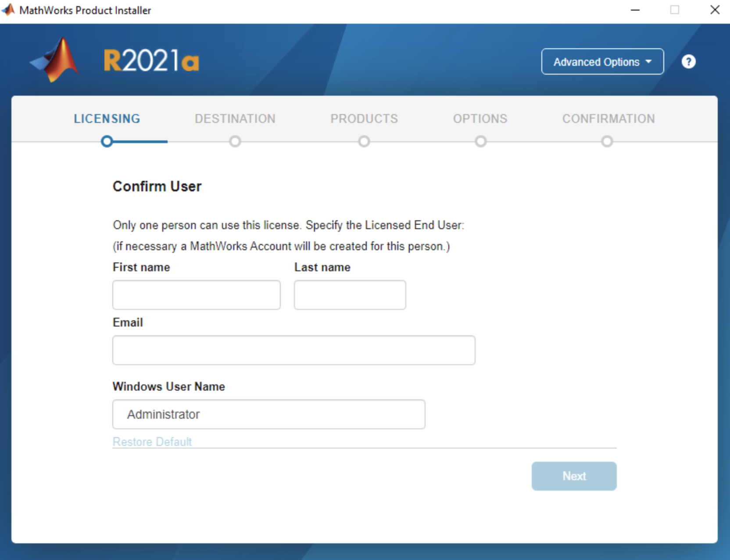Viewport: 730px width, 560px height.
Task: Click the Restore Default link
Action: 152,442
